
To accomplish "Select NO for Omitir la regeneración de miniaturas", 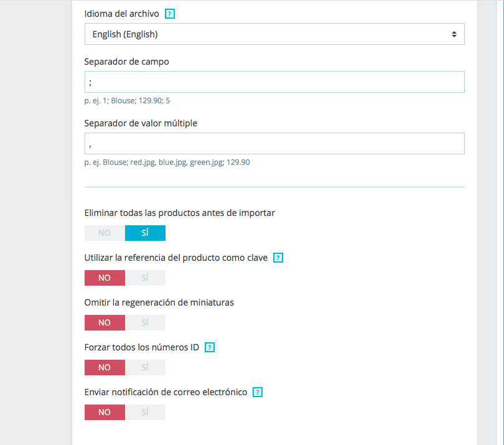I will (x=105, y=322).
